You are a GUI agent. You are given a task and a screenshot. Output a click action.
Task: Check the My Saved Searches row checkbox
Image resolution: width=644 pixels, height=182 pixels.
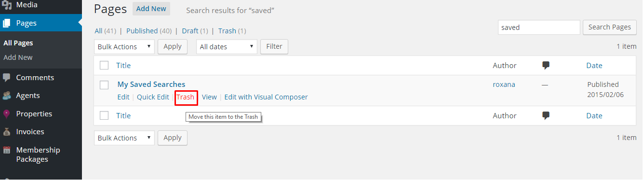104,85
